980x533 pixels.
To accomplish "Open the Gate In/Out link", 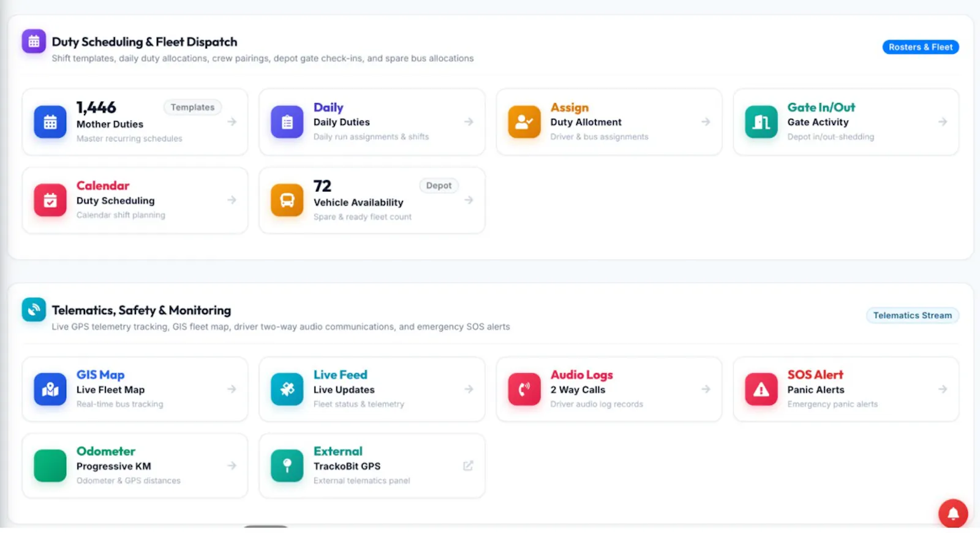I will (x=821, y=107).
